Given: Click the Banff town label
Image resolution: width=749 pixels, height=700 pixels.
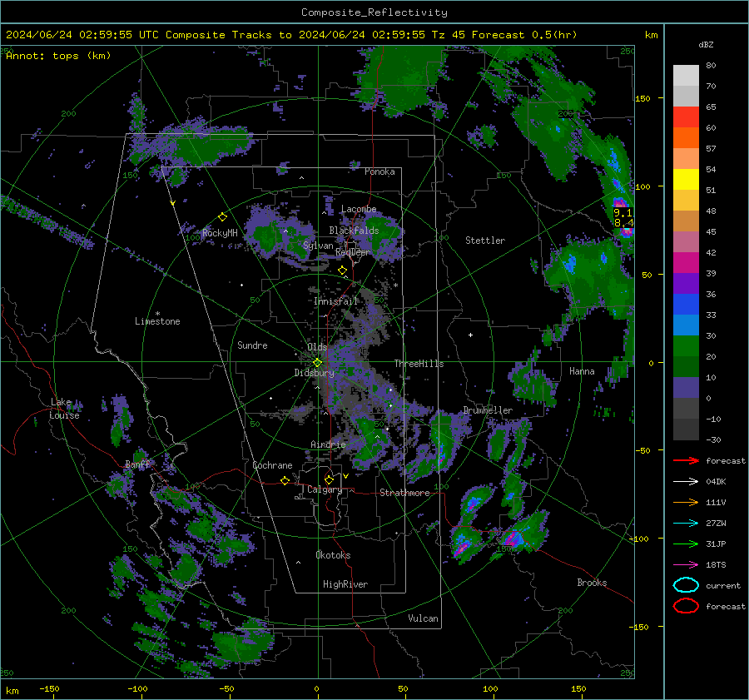Looking at the screenshot, I should pos(137,464).
